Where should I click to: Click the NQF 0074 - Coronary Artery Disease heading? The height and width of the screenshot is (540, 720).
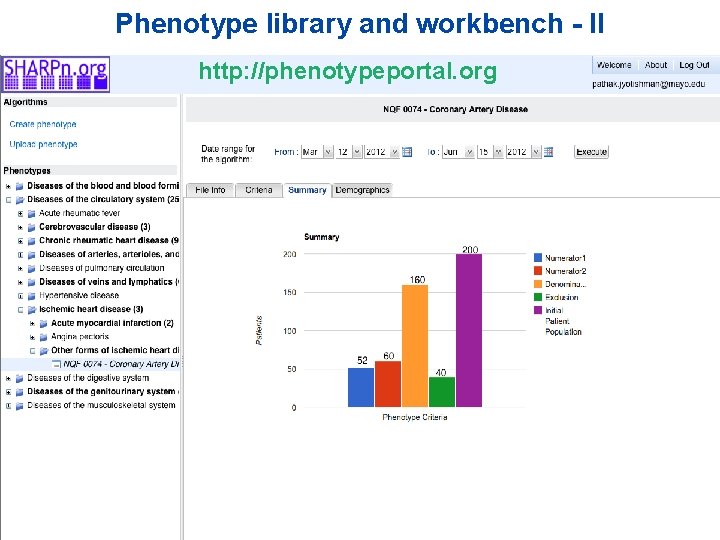pos(456,109)
